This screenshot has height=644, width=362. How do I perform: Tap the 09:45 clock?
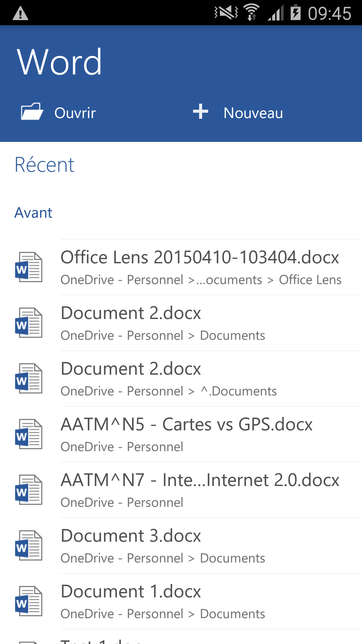[330, 13]
